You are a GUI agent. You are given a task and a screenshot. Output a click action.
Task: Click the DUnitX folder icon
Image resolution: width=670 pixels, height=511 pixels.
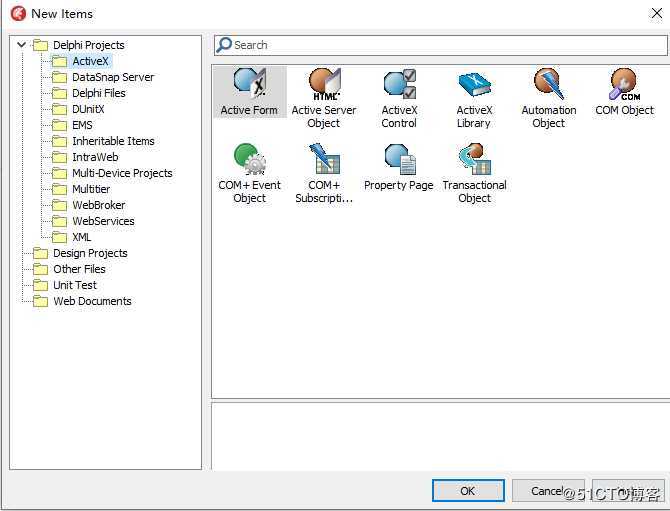click(x=59, y=109)
